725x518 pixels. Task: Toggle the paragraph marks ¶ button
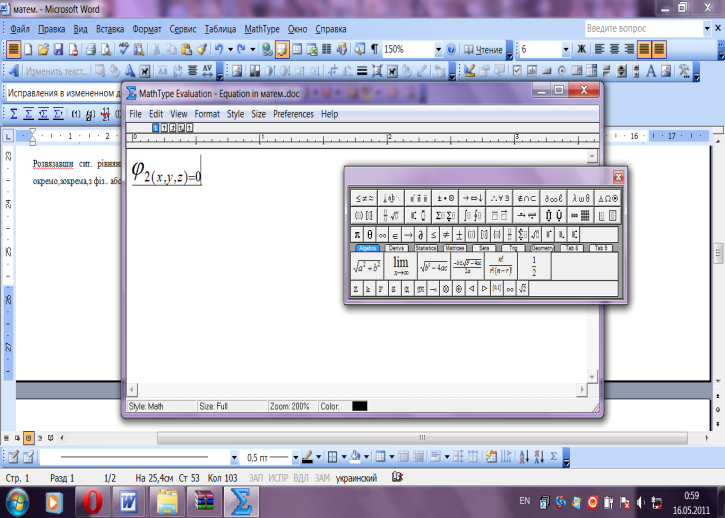(374, 49)
